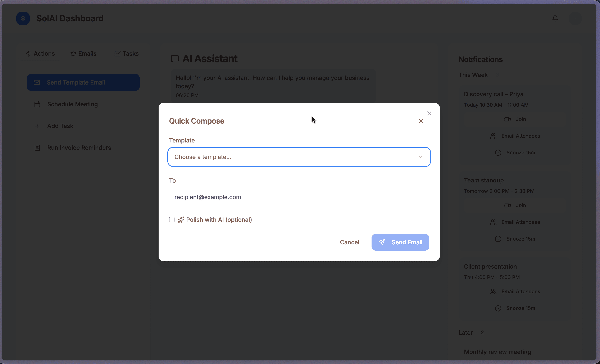The image size is (600, 364).
Task: Click Team standup title
Action: 484,180
